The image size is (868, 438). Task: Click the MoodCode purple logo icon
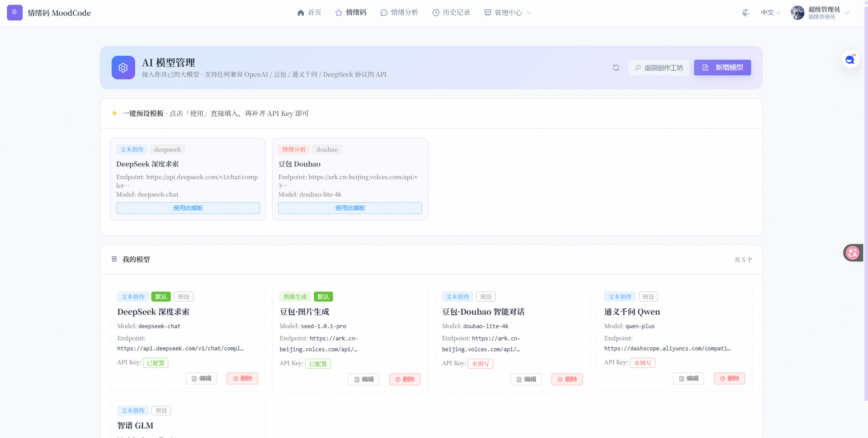(x=14, y=13)
